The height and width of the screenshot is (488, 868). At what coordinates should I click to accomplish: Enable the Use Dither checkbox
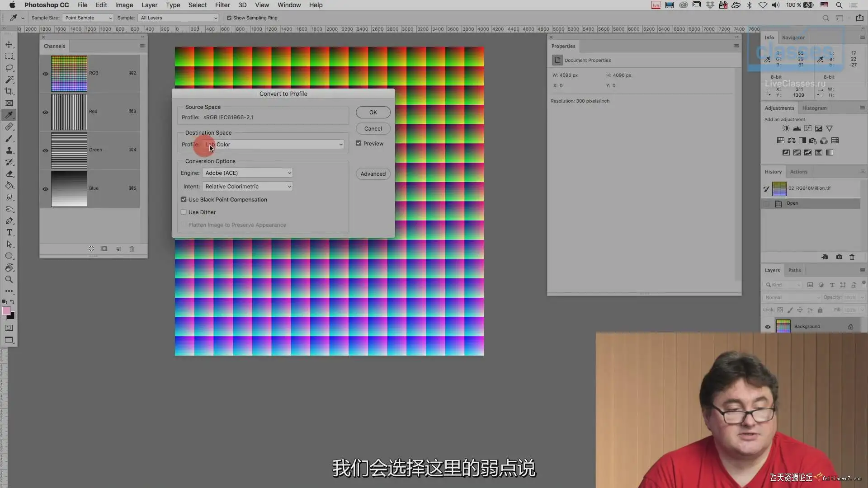click(184, 212)
